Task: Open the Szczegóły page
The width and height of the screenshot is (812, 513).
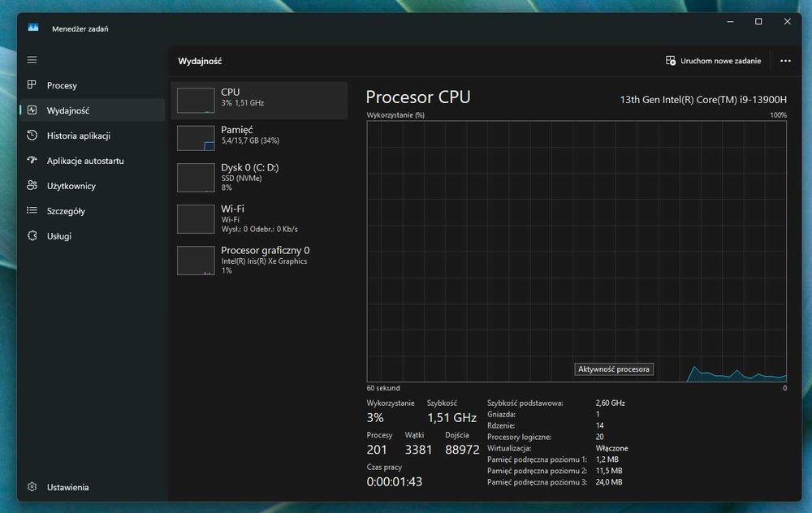Action: 93,211
